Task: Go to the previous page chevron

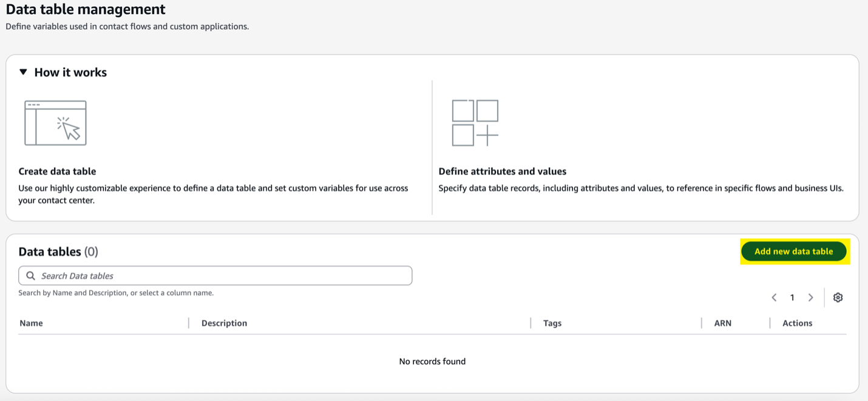Action: (774, 297)
